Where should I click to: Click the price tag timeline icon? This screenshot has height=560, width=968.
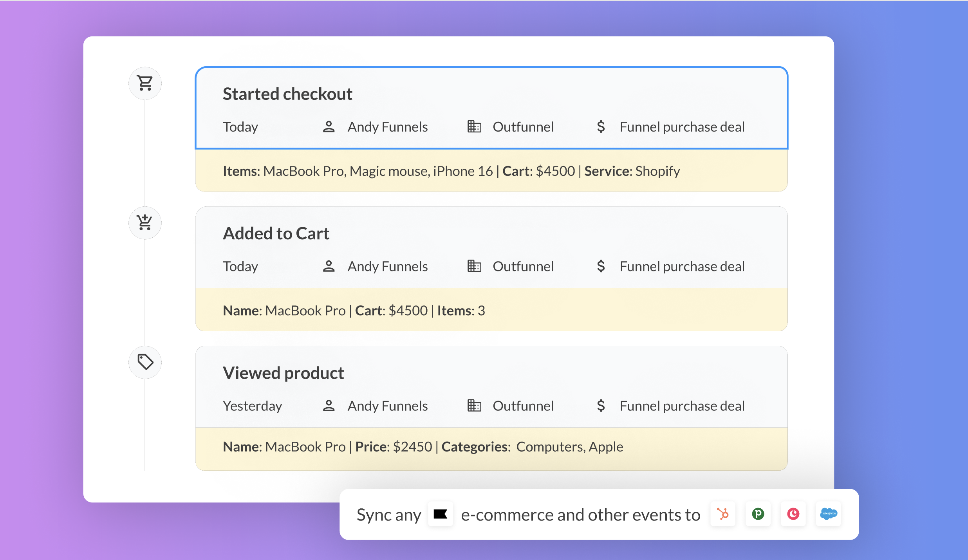tap(145, 362)
